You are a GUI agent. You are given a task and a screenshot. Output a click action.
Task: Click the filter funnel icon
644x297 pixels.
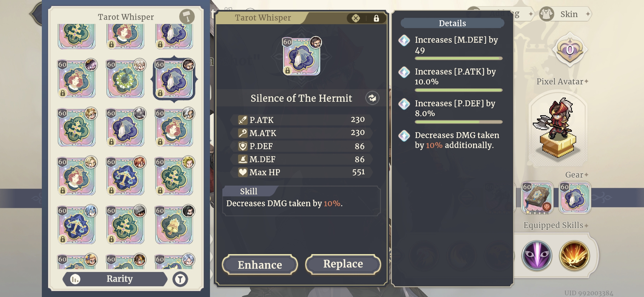tap(180, 279)
